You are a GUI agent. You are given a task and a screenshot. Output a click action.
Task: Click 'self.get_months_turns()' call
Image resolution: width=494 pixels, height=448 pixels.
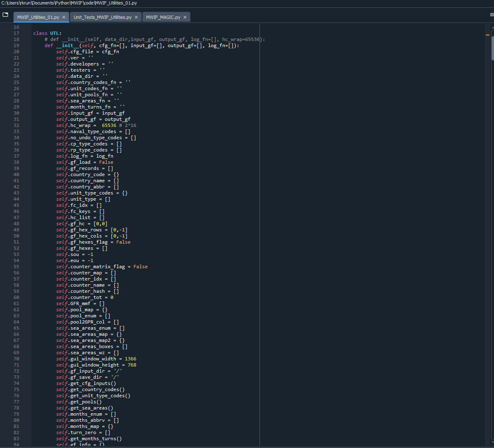click(x=89, y=439)
